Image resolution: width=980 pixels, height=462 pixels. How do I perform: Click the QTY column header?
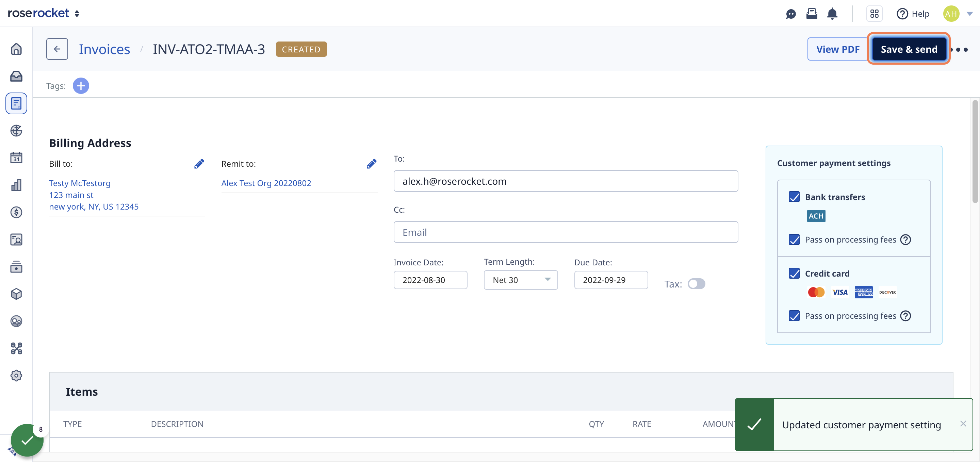[596, 424]
